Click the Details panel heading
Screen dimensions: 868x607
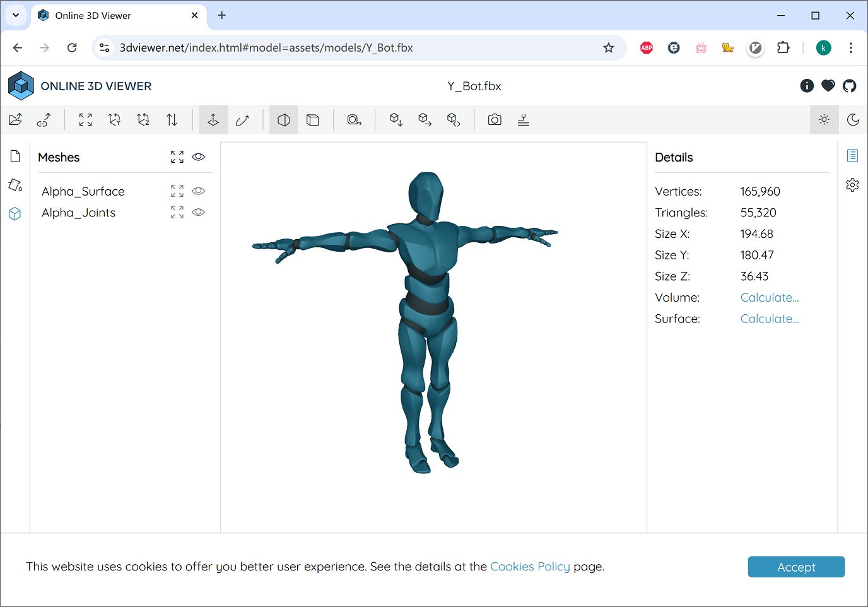pos(674,157)
